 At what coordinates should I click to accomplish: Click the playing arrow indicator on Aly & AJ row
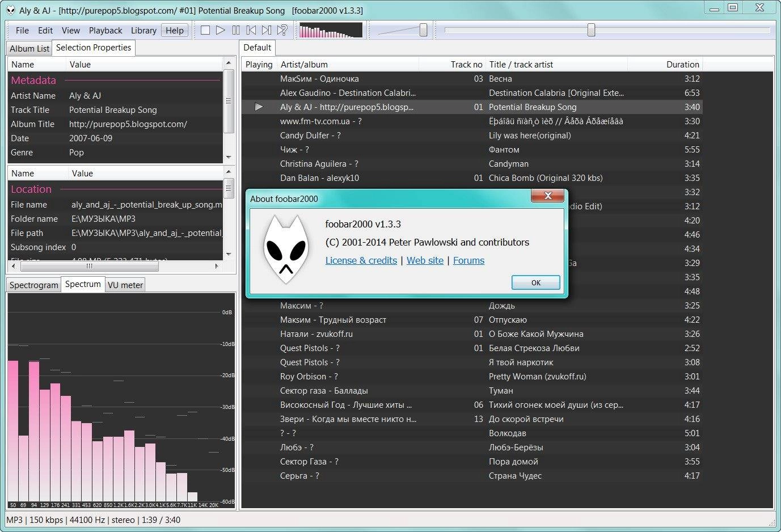[259, 107]
